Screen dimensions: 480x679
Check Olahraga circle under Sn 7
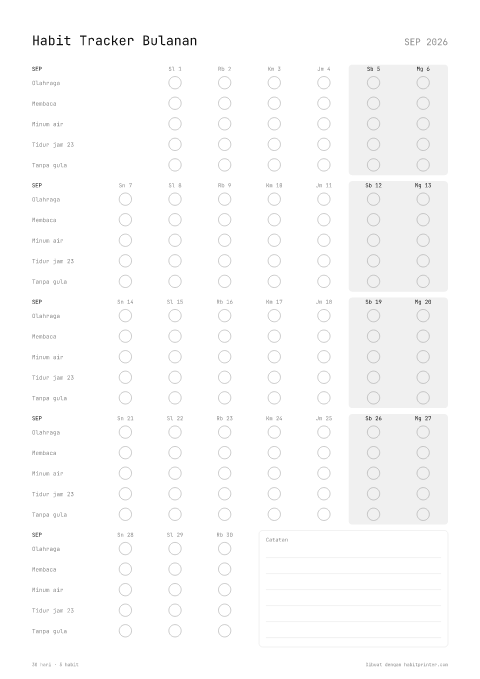point(125,199)
